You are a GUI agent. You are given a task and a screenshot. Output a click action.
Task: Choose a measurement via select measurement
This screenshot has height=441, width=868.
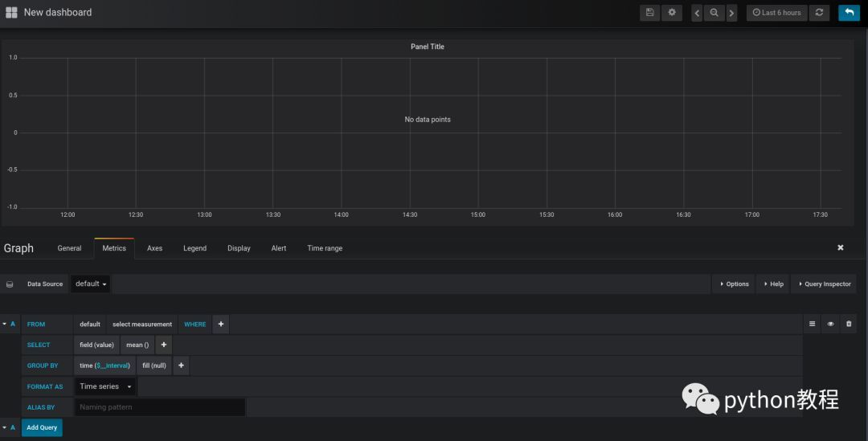coord(142,325)
